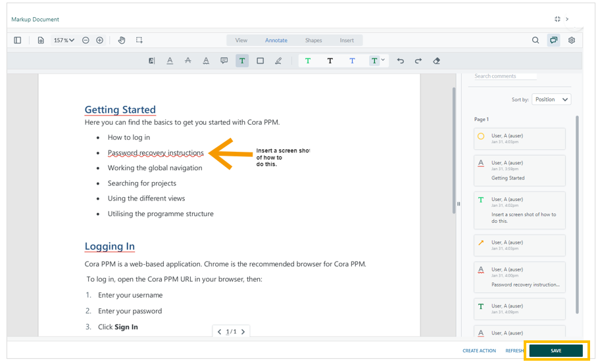Click the chevron beside the collapse icon
Viewport: 598px width, 364px height.
[567, 19]
